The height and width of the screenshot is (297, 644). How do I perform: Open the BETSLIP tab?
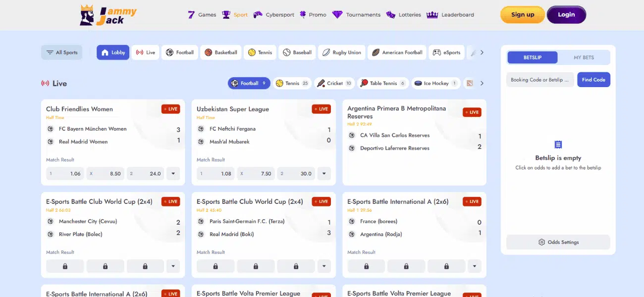[x=533, y=57]
